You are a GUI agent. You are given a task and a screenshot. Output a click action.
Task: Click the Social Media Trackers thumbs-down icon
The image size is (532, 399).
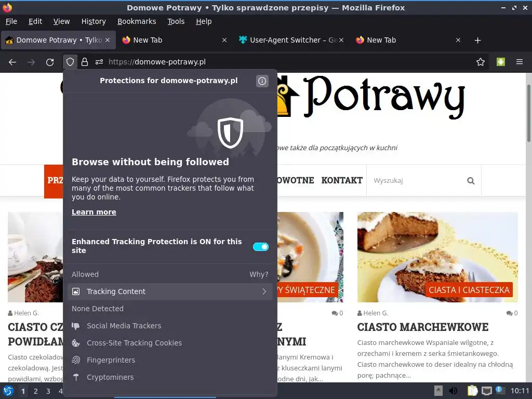[x=76, y=326]
